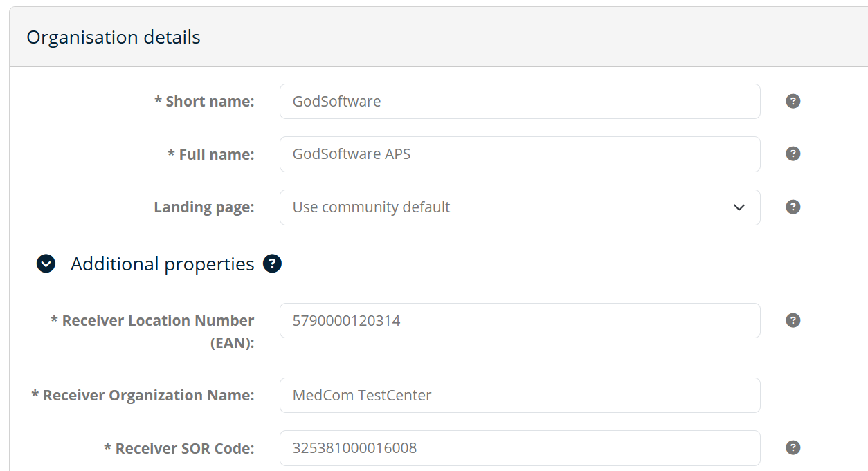Focus the Receiver SOR Code input
The width and height of the screenshot is (868, 471).
[x=519, y=448]
